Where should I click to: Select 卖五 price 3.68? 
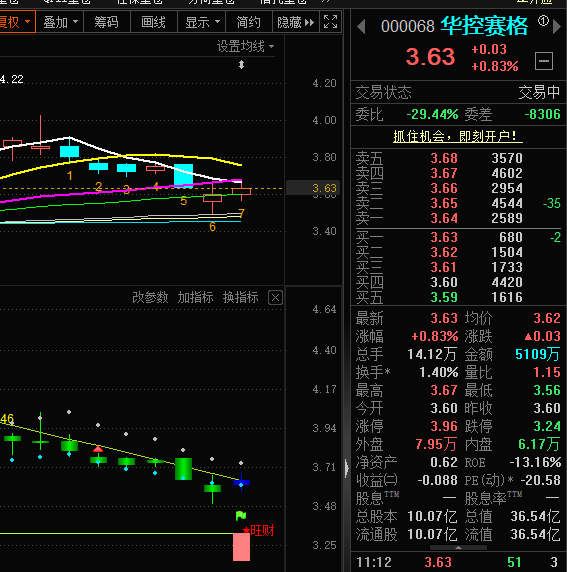(x=444, y=158)
